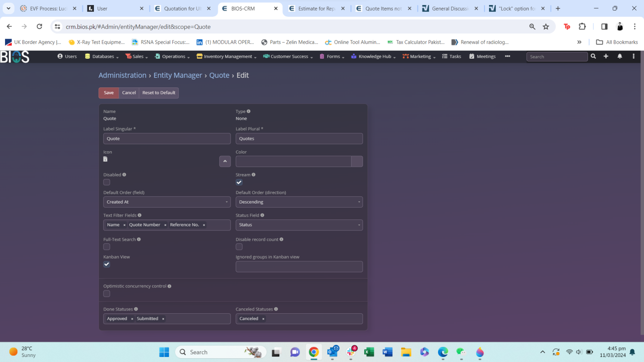The width and height of the screenshot is (644, 362).
Task: Open the notifications bell in CRM navbar
Action: 619,56
